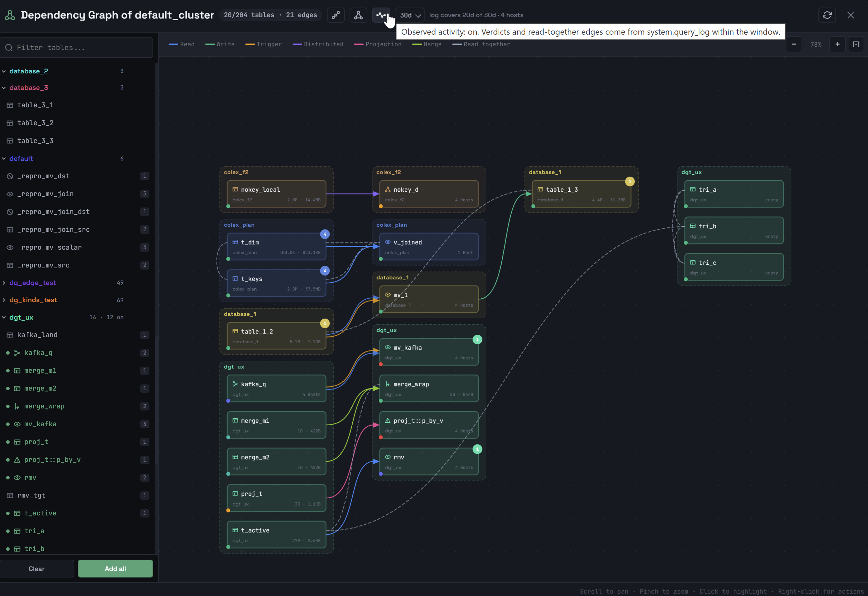Click the kafka icon on kafka_q node
The height and width of the screenshot is (596, 868).
[x=235, y=384]
